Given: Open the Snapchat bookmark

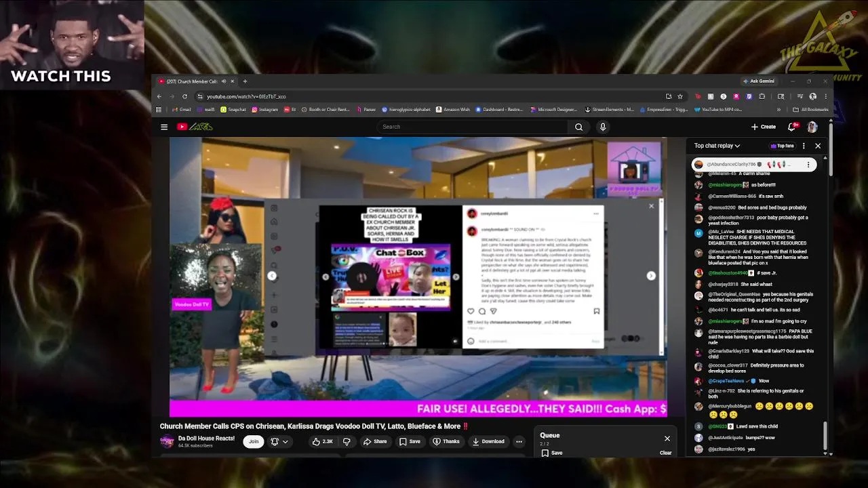Looking at the screenshot, I should [233, 110].
